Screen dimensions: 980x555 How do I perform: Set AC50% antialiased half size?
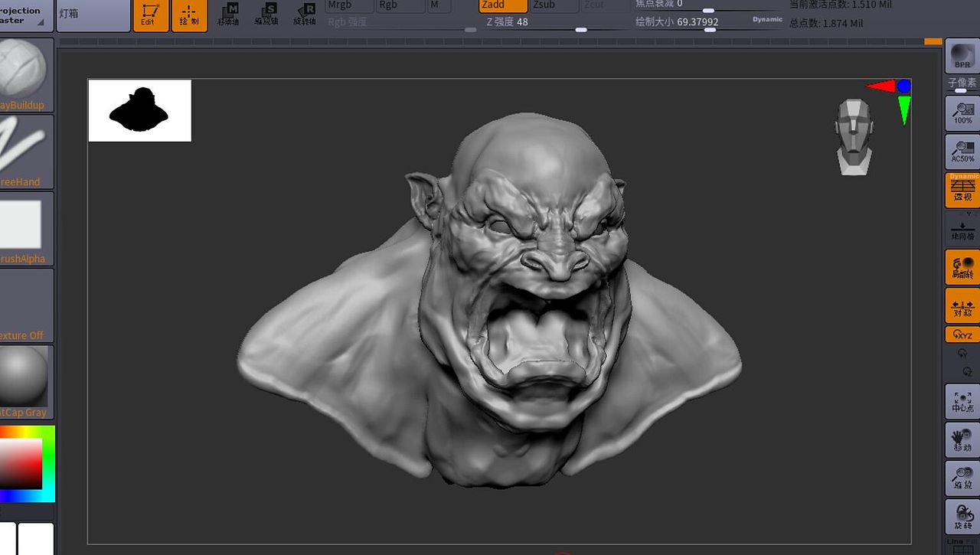click(x=962, y=152)
